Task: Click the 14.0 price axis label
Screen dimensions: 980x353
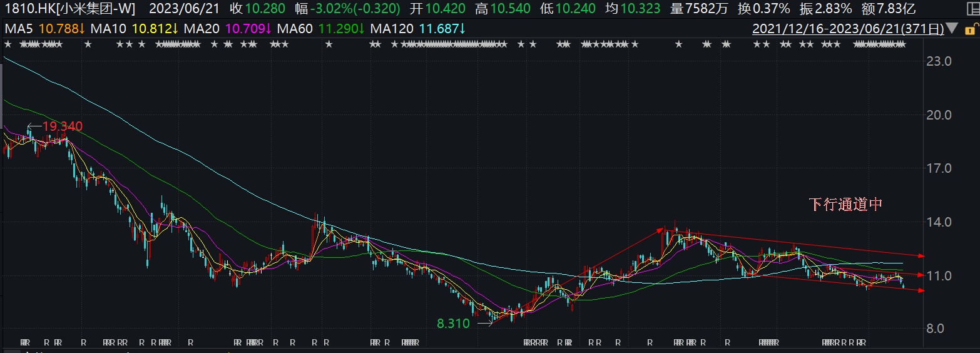Action: pos(938,222)
